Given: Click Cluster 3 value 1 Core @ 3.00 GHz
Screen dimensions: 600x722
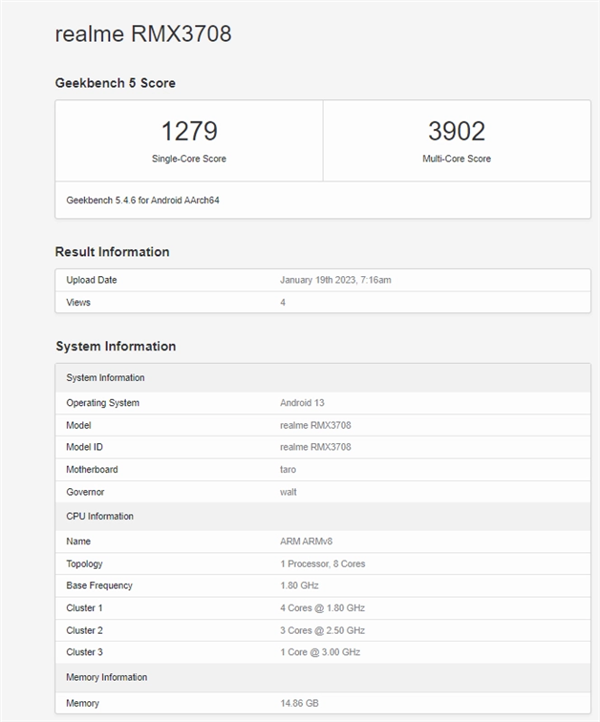Looking at the screenshot, I should coord(321,653).
